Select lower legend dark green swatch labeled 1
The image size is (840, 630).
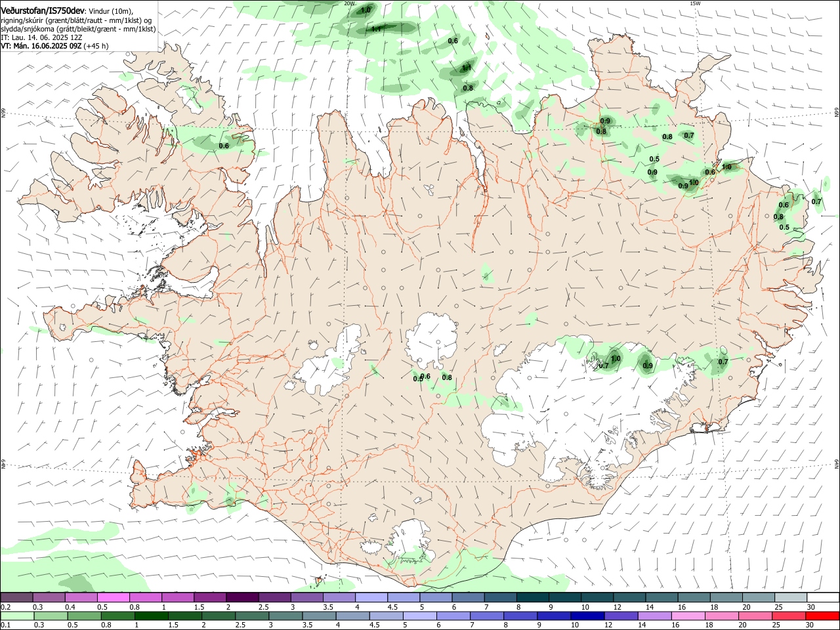[152, 616]
